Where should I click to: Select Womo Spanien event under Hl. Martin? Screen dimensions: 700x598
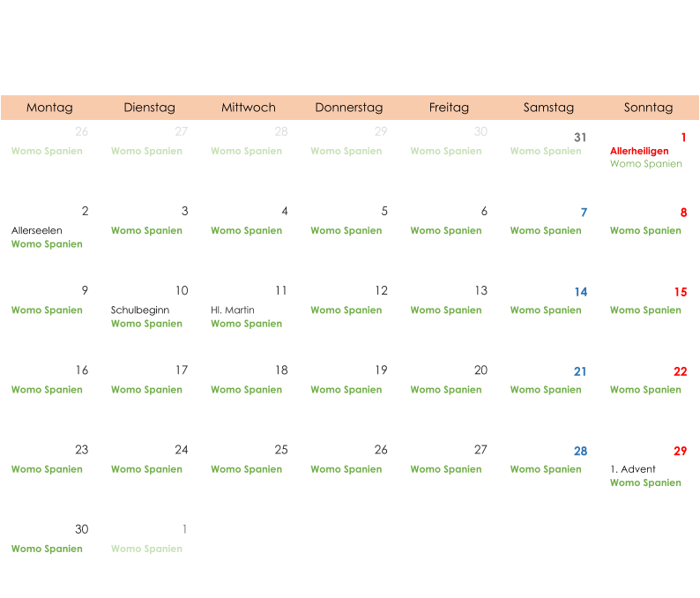click(x=246, y=324)
